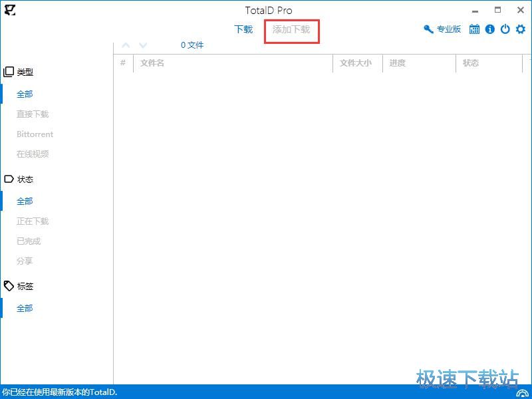Screen dimensions: 532x399
Task: Select 全部 under 标签
Action: point(25,309)
